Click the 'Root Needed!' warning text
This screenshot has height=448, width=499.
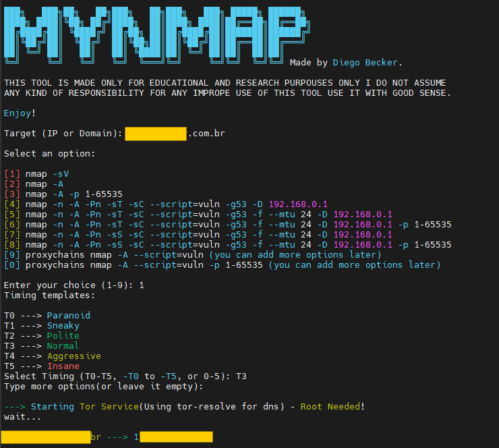pos(332,407)
